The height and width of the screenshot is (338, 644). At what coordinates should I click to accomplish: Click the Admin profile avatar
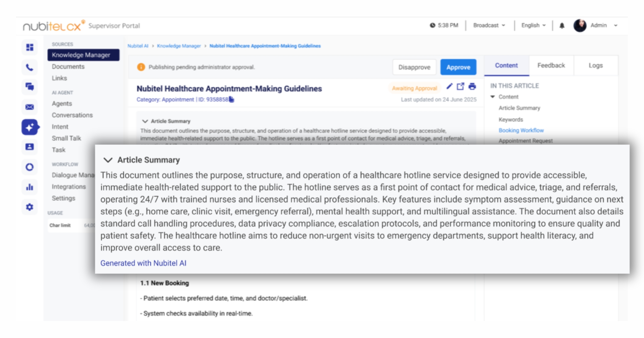click(580, 25)
